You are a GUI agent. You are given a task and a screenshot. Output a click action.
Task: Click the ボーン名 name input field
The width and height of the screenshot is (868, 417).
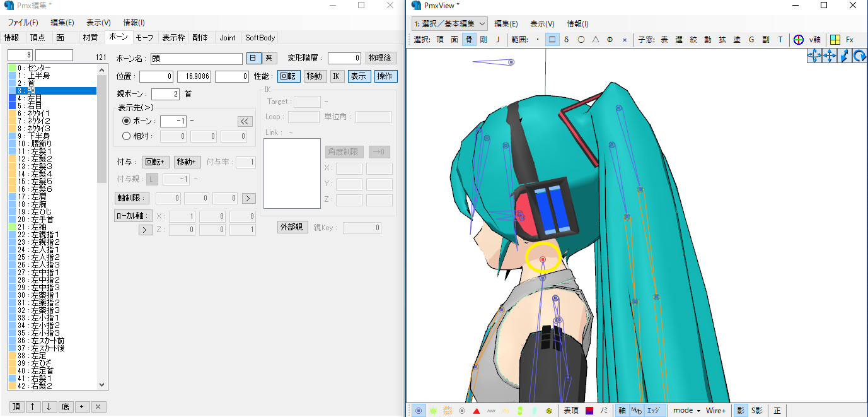[x=197, y=58]
